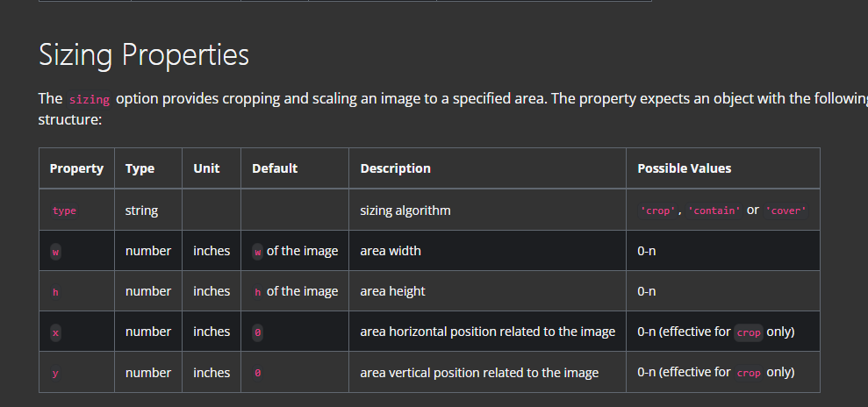Viewport: 868px width, 407px height.
Task: Click 'area vertical position related to the image' text
Action: coord(479,373)
